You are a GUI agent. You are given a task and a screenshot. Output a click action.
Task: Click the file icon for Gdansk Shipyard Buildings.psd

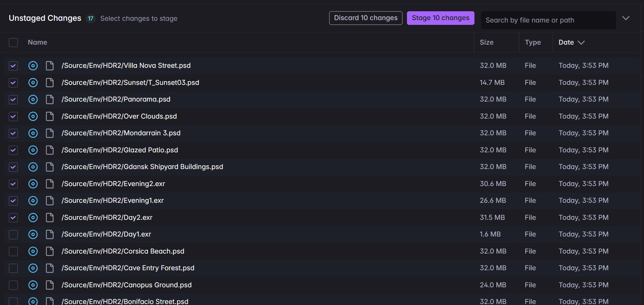point(50,167)
